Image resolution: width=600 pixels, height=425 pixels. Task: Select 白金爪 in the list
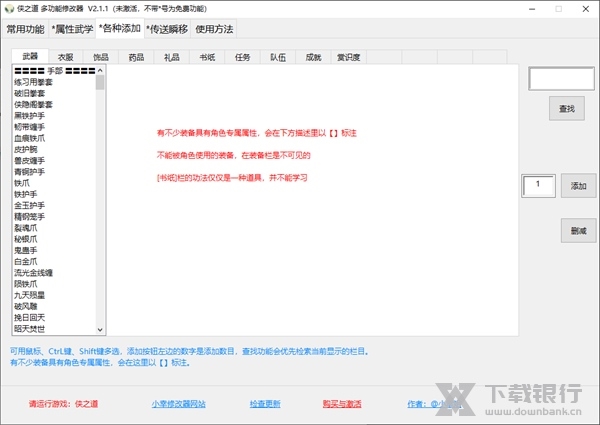click(54, 261)
